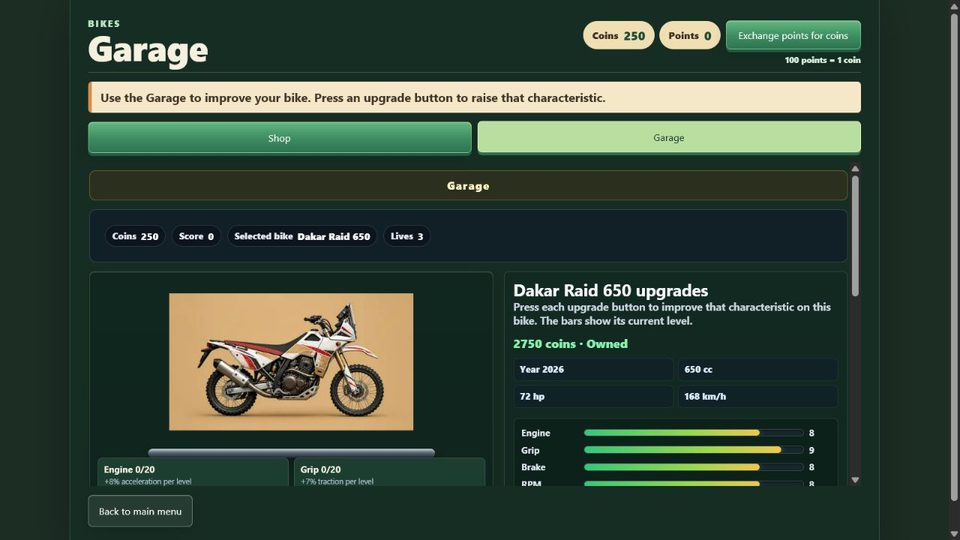Screen dimensions: 960x540
Task: Open the Shop tab
Action: pos(279,138)
